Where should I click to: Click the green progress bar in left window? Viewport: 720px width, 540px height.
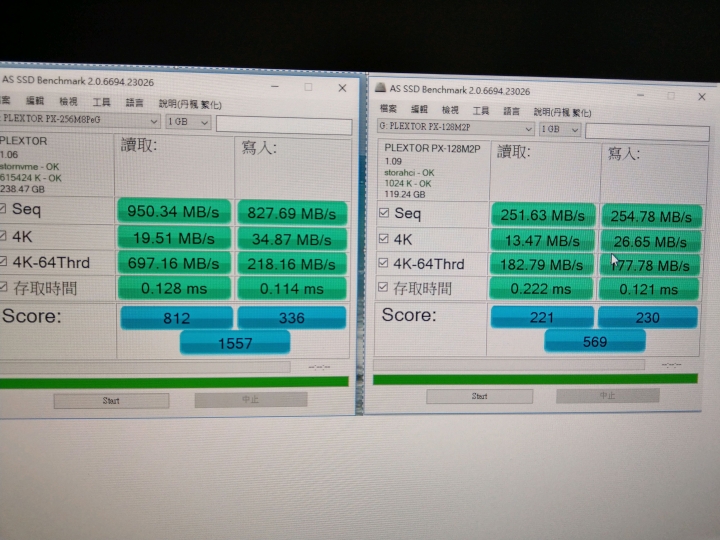174,382
